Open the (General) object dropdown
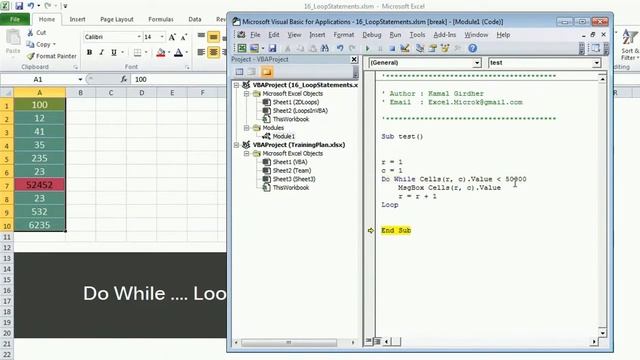Image resolution: width=640 pixels, height=360 pixels. [477, 63]
